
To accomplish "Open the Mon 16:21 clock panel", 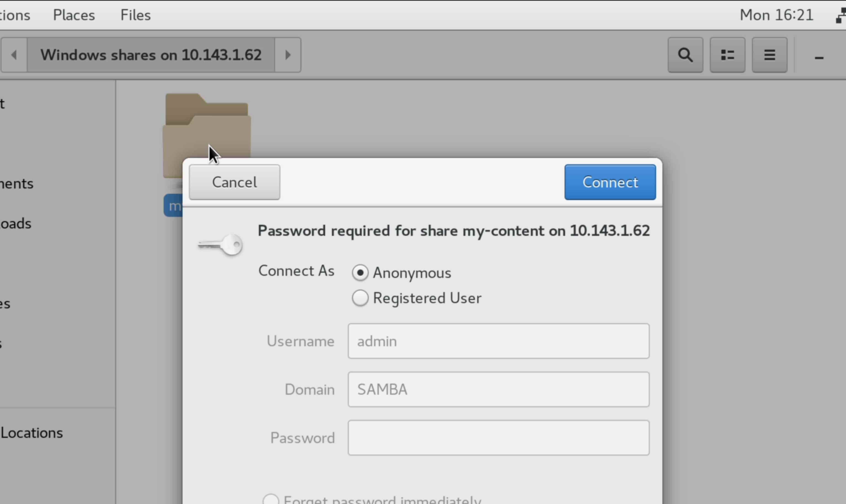I will tap(777, 15).
